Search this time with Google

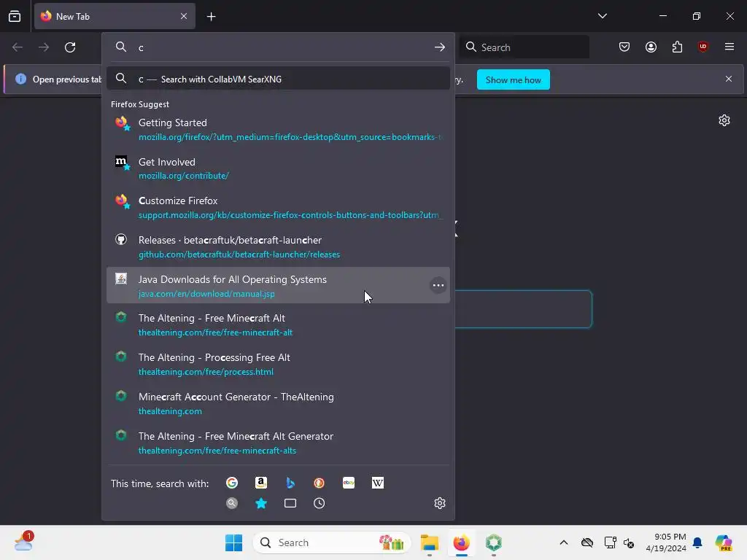point(232,483)
